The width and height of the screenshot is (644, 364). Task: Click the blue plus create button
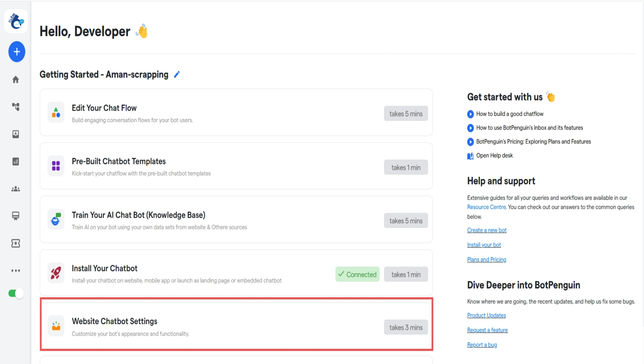coord(17,52)
